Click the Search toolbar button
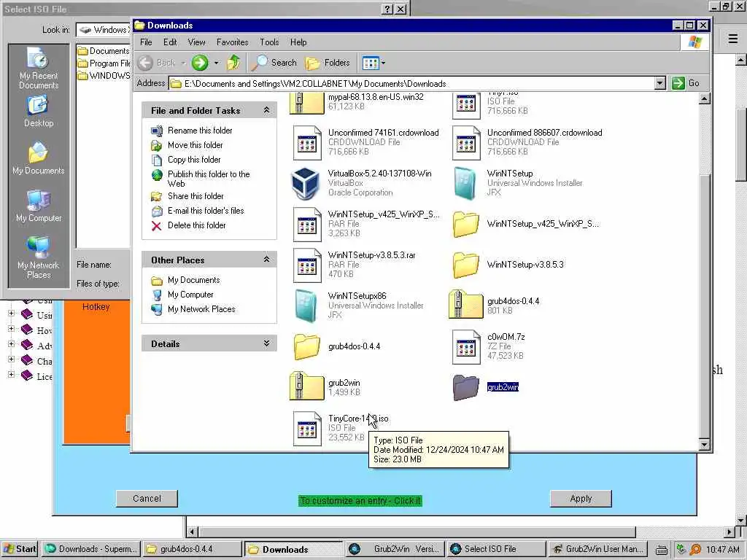 coord(274,63)
